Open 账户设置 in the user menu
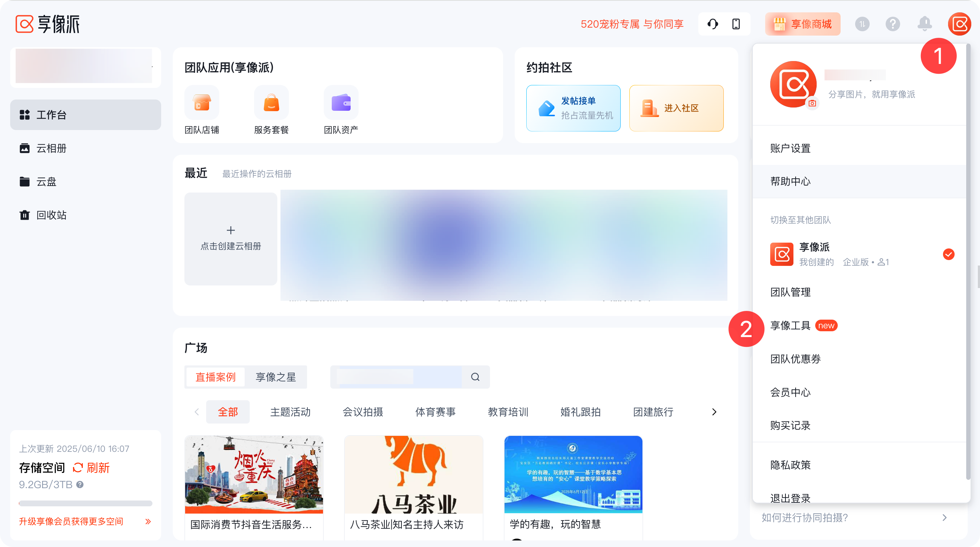Image resolution: width=980 pixels, height=547 pixels. coord(859,148)
